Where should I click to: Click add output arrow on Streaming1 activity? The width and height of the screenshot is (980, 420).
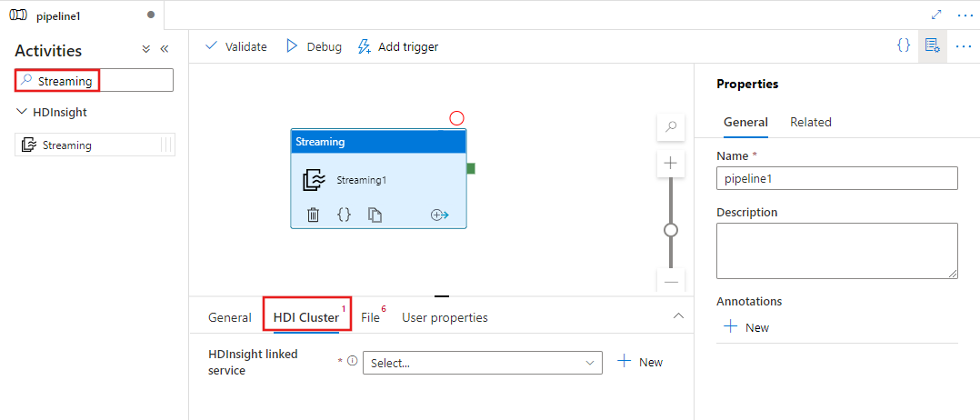click(440, 215)
